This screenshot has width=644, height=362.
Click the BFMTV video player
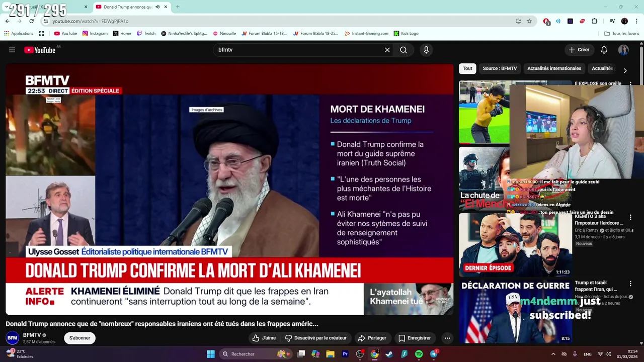pos(229,190)
